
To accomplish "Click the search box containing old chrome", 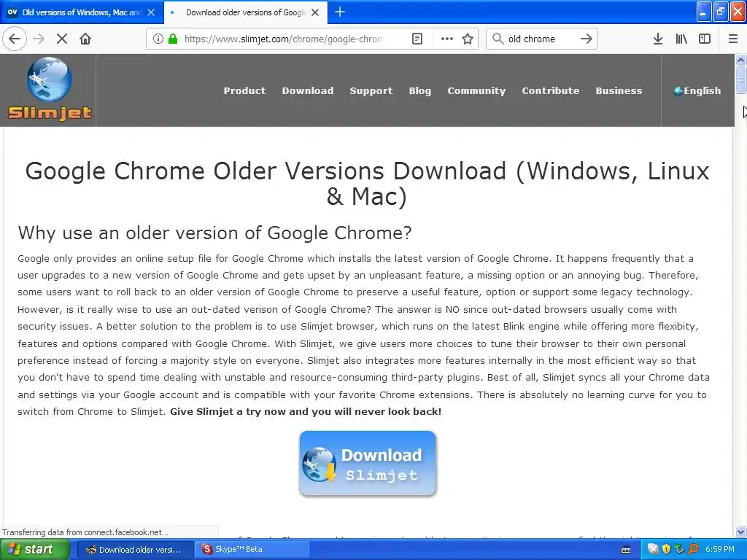I will point(541,39).
